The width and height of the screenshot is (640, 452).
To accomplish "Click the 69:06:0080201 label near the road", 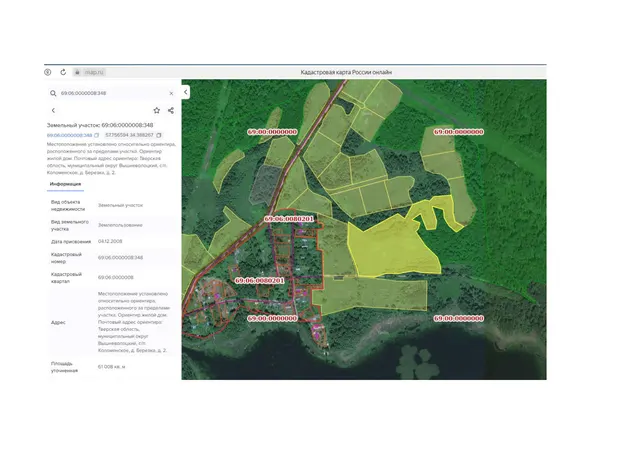I will (289, 219).
